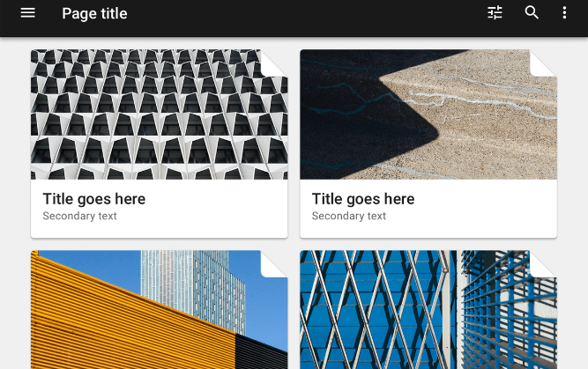The width and height of the screenshot is (588, 369).
Task: Open the filter tune sliders icon
Action: click(x=495, y=12)
